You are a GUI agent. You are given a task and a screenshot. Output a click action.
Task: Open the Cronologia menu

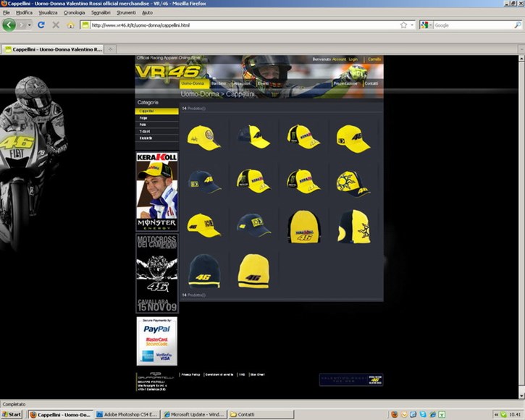74,12
